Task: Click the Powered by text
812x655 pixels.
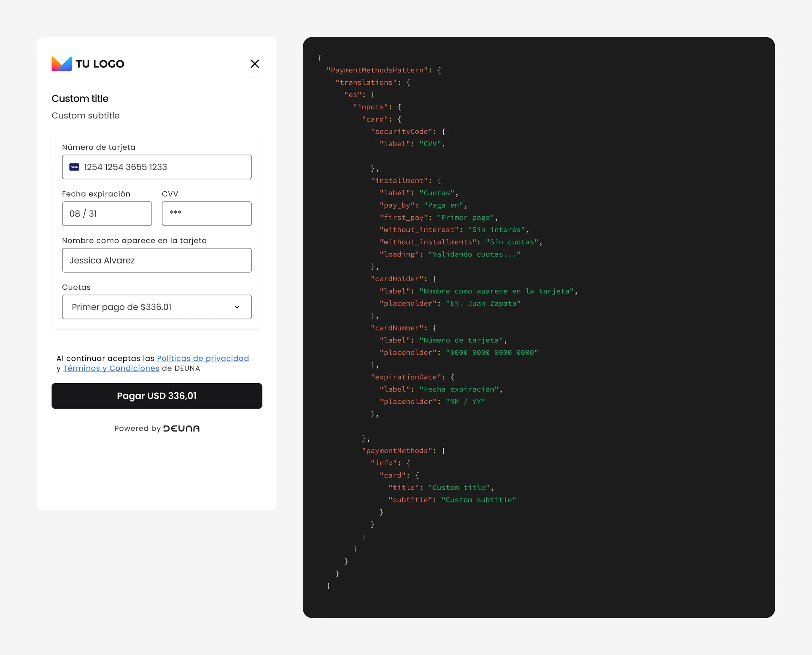Action: (138, 428)
